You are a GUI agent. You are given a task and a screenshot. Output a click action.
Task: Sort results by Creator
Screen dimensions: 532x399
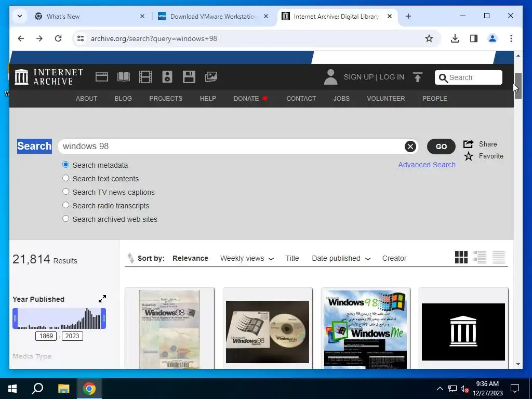pyautogui.click(x=394, y=258)
